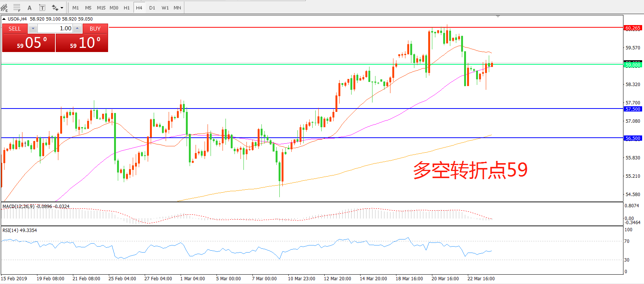
Task: Select the Text Label tool
Action: (x=42, y=7)
